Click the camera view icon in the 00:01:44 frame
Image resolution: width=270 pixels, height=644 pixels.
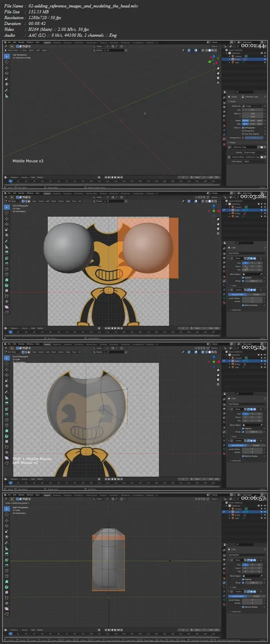[x=218, y=78]
